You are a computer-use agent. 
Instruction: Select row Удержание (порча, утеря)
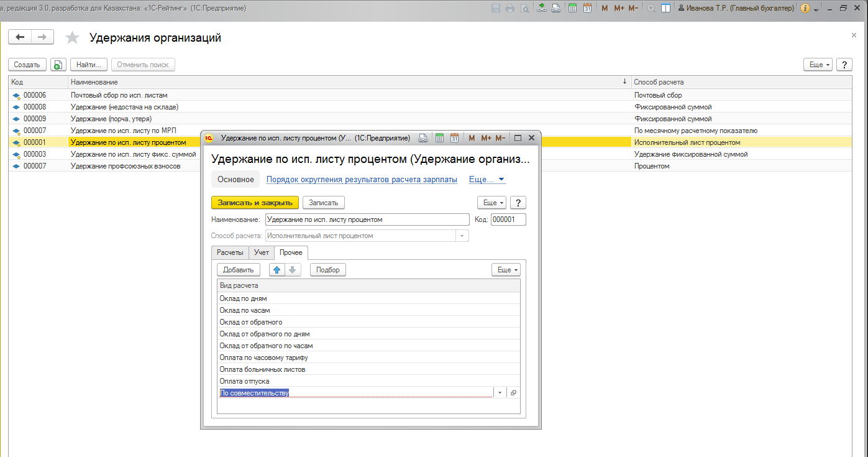pyautogui.click(x=430, y=119)
